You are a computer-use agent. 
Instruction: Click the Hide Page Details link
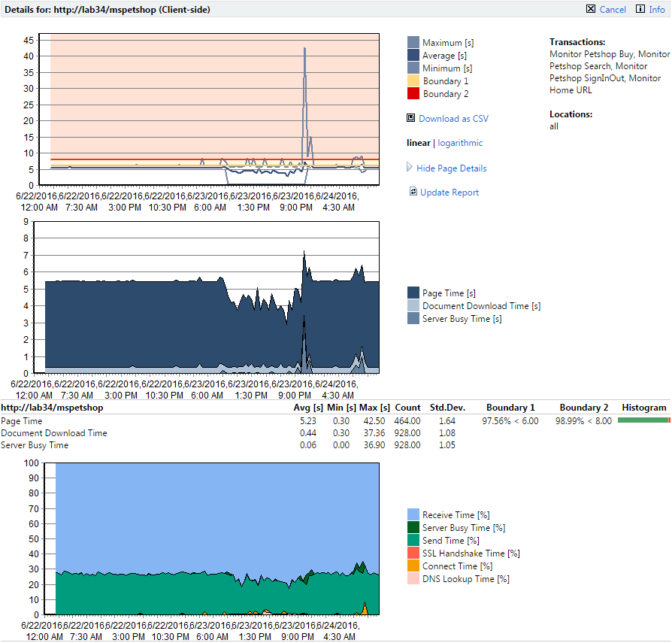tap(451, 168)
